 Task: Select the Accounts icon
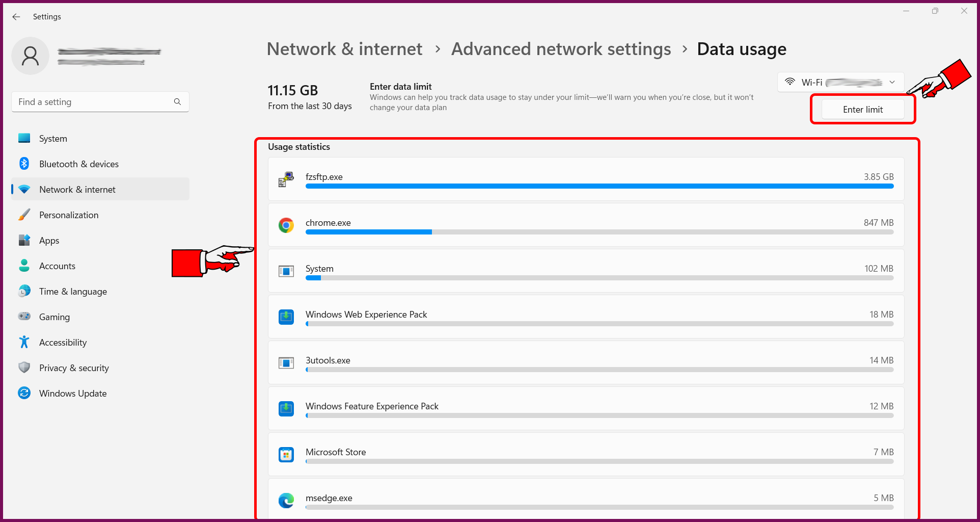(24, 266)
